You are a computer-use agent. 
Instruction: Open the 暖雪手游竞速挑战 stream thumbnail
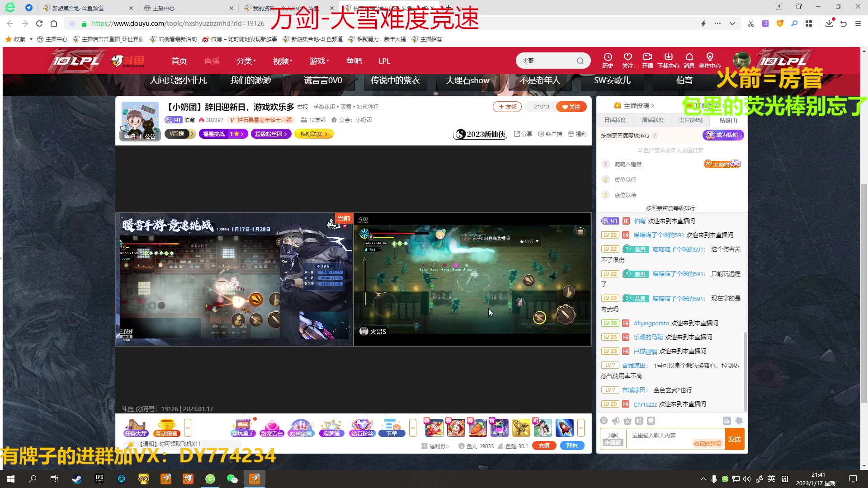(x=234, y=279)
